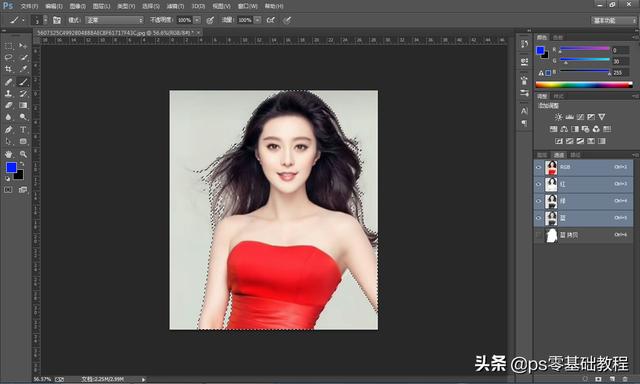The width and height of the screenshot is (640, 384).
Task: Open the Color panel flyout menu
Action: tap(635, 37)
